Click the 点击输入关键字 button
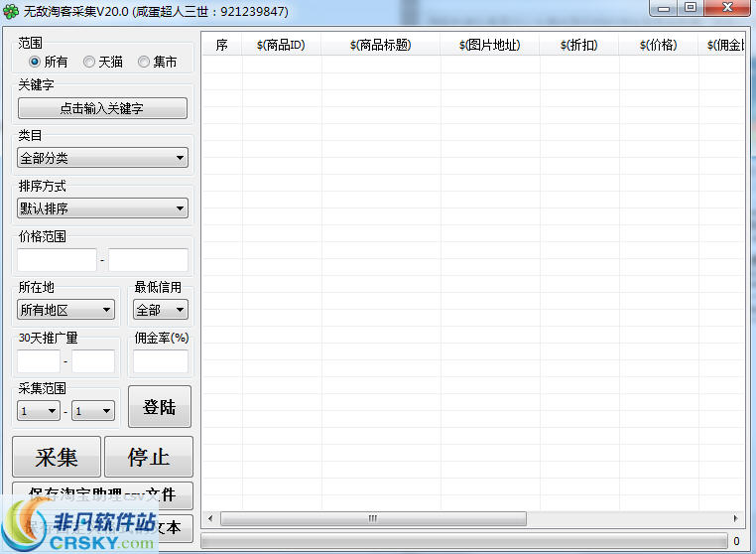The height and width of the screenshot is (554, 756). (102, 108)
